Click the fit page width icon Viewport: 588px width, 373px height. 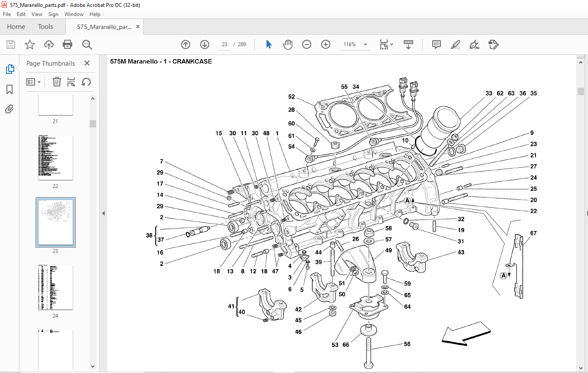pyautogui.click(x=384, y=45)
